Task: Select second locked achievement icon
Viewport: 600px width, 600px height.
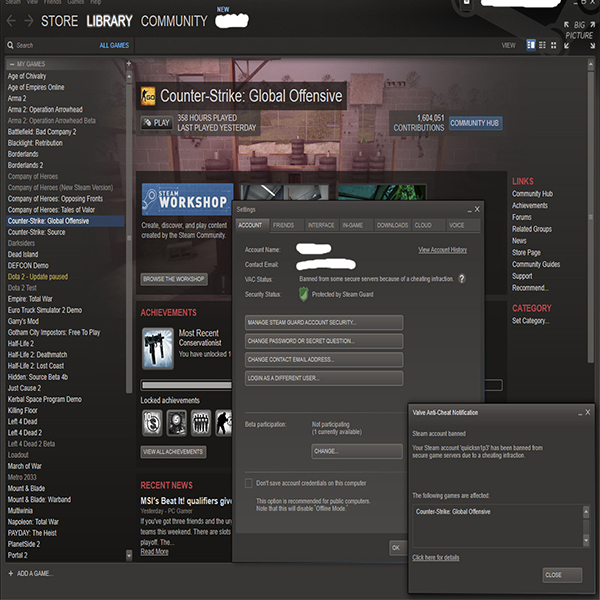Action: pyautogui.click(x=177, y=423)
